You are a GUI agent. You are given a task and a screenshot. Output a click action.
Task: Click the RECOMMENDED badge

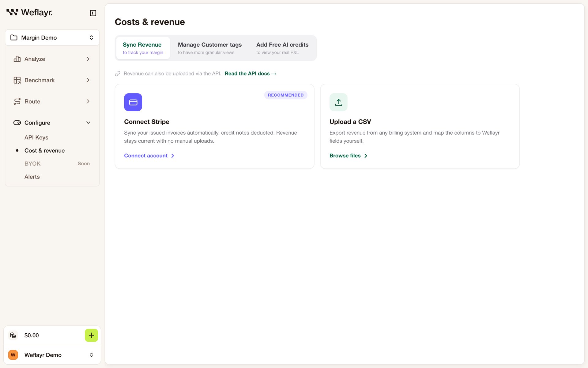point(286,95)
